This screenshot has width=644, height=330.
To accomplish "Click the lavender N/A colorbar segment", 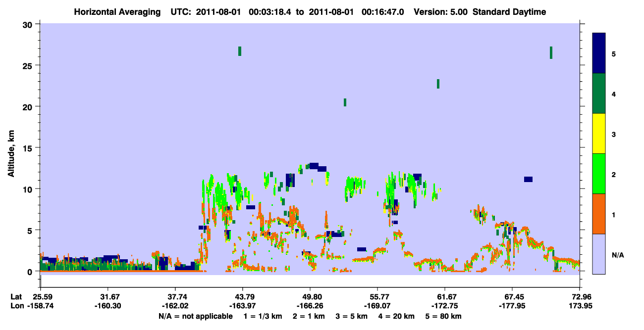I will [599, 254].
